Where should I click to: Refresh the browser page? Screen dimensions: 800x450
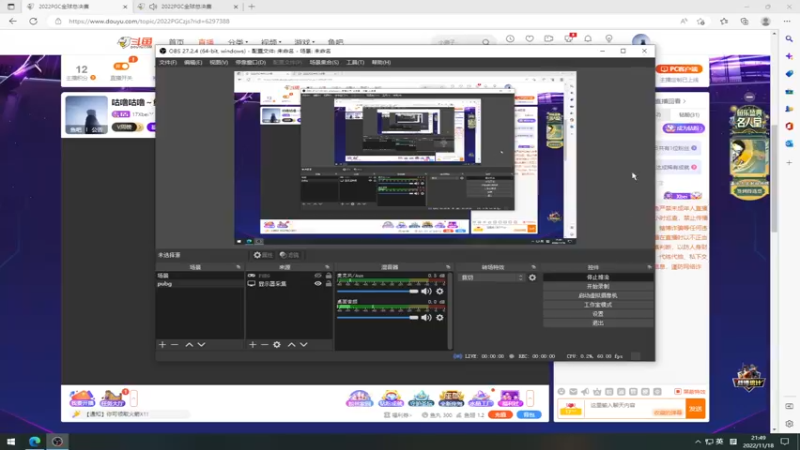(33, 21)
